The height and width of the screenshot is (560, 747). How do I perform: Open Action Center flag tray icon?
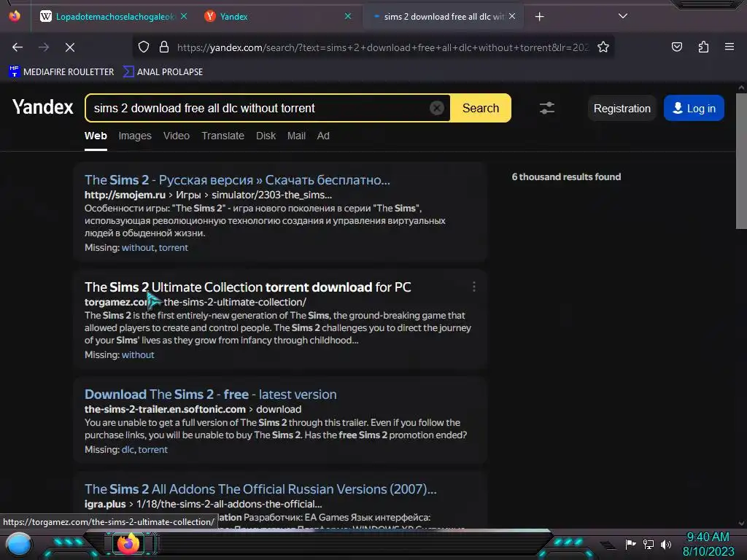[x=630, y=544]
